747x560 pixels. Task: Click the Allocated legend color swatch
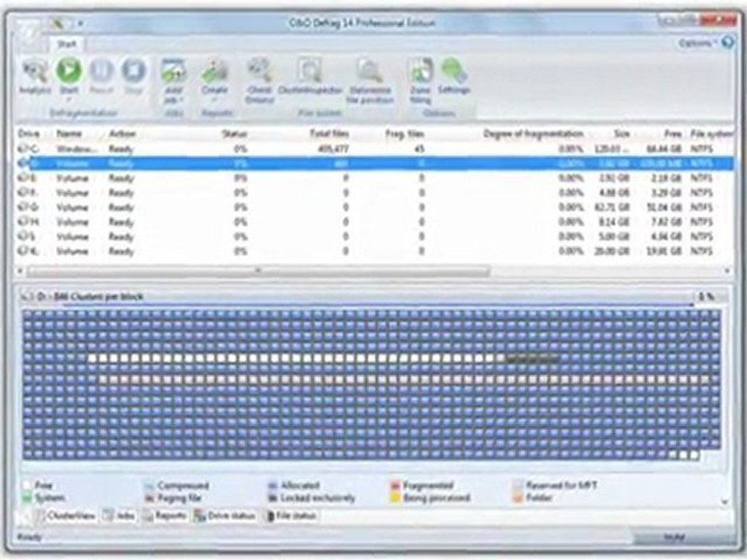273,485
